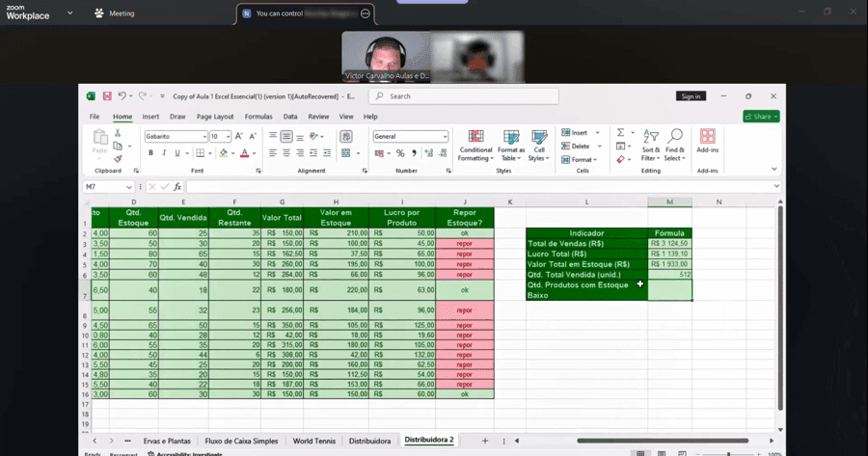The width and height of the screenshot is (868, 456).
Task: Open the font name dropdown Gabarito
Action: (x=204, y=137)
